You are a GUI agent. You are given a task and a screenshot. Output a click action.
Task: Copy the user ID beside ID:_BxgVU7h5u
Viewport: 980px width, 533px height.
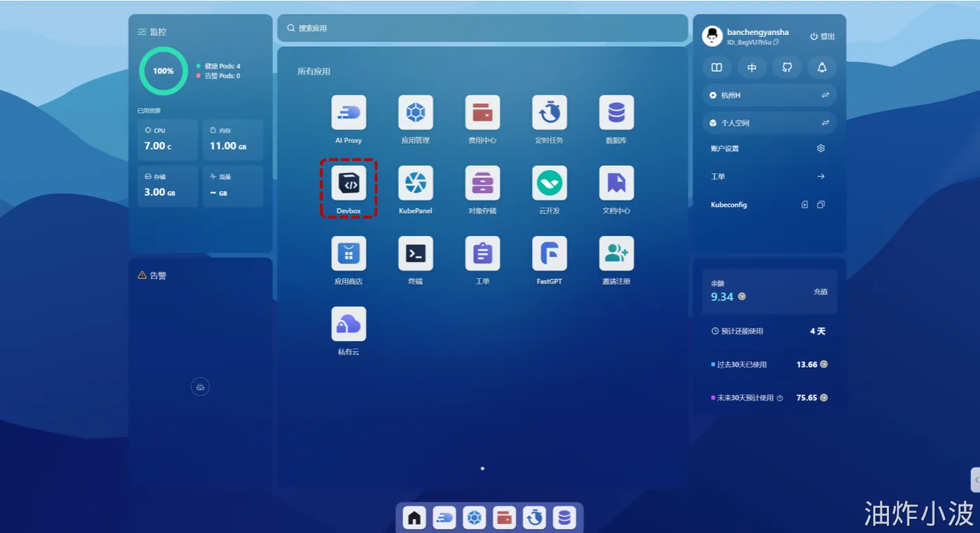(776, 43)
